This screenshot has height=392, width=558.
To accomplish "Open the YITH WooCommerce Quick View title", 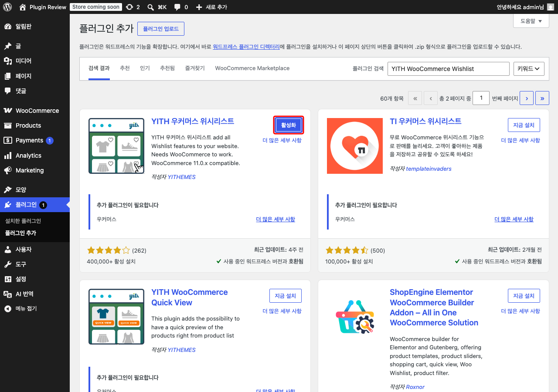I will coord(190,297).
